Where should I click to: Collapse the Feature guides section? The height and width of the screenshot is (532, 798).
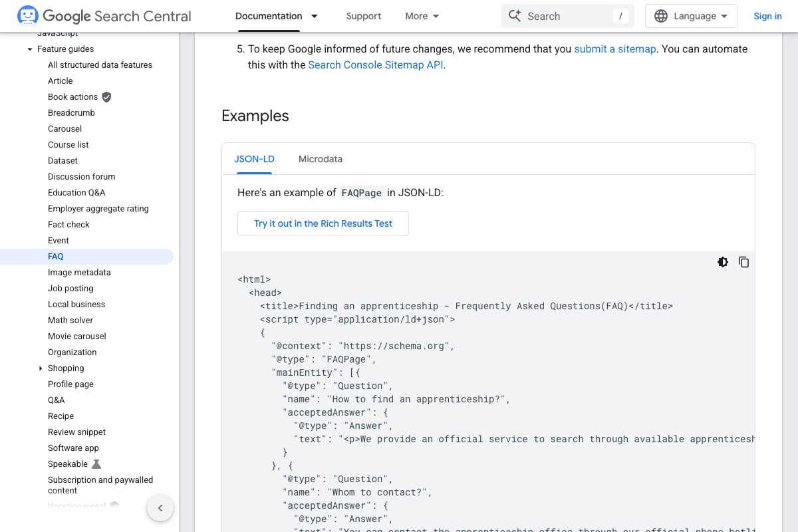(29, 49)
